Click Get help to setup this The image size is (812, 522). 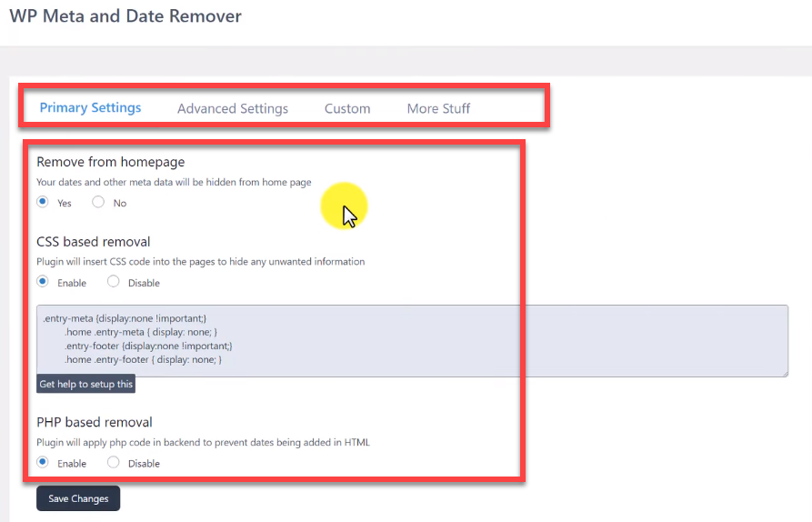coord(86,384)
